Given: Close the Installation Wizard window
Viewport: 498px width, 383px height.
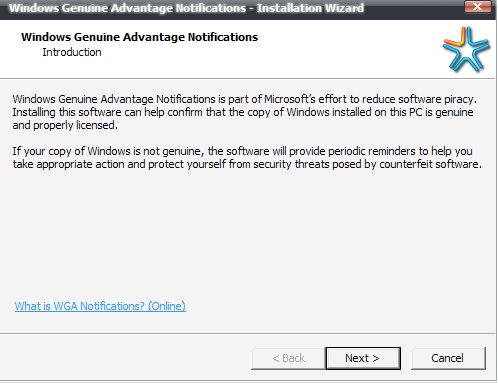Looking at the screenshot, I should (477, 6).
